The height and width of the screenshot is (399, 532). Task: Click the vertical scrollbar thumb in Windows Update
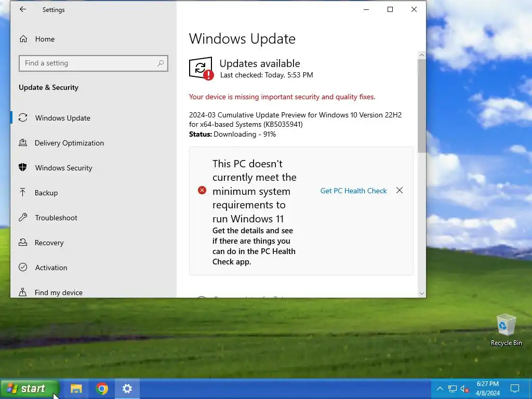[422, 106]
